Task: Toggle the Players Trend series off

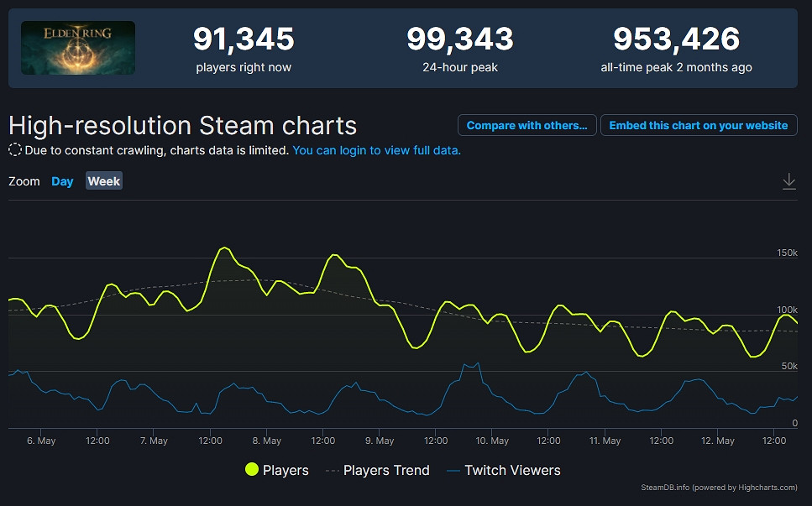Action: (386, 470)
